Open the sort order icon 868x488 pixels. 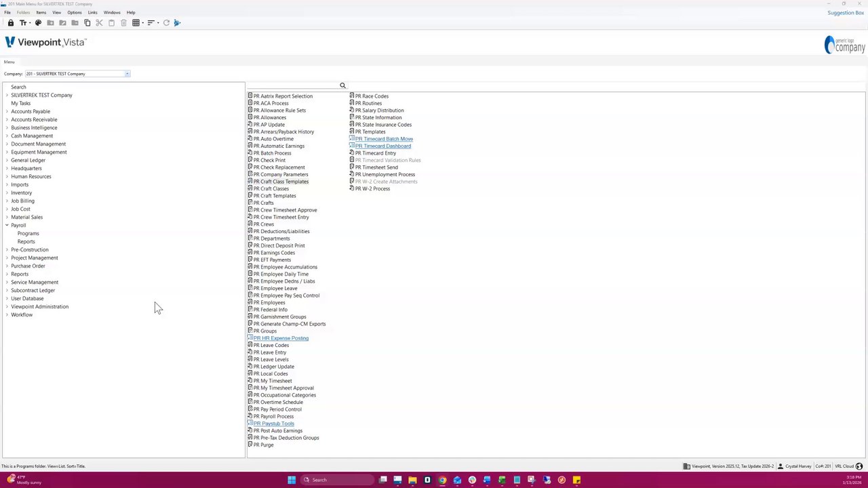[151, 23]
